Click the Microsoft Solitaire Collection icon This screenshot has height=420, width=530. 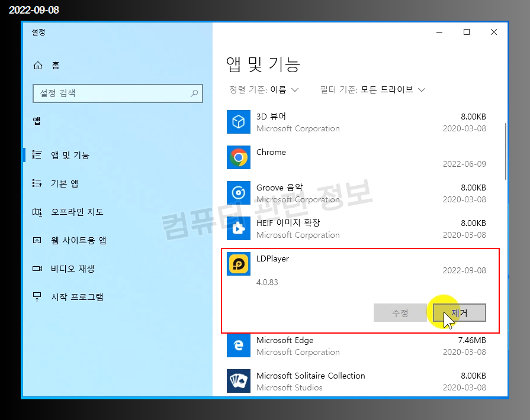pyautogui.click(x=239, y=381)
